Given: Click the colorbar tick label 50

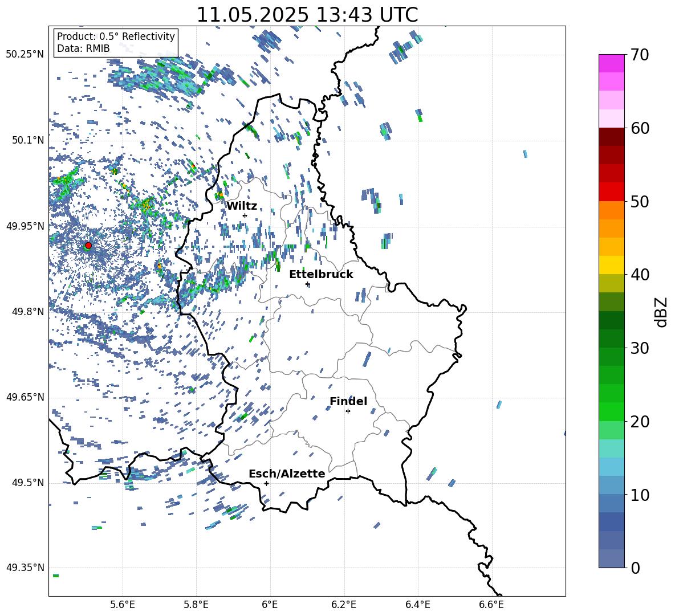Looking at the screenshot, I should click(640, 201).
